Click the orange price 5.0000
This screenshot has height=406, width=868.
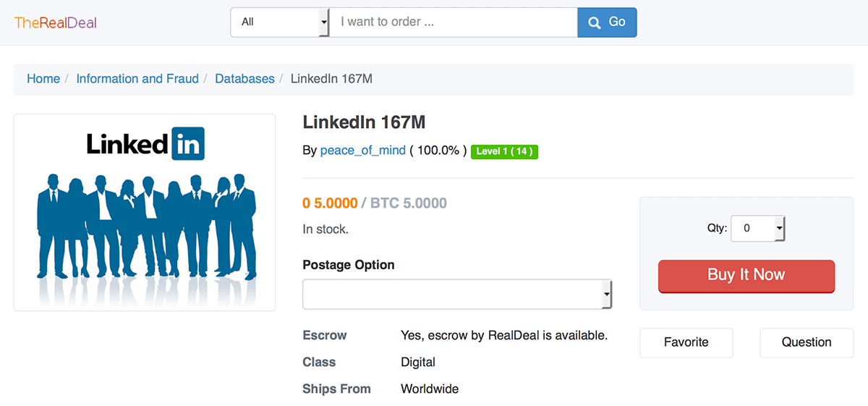pos(330,203)
